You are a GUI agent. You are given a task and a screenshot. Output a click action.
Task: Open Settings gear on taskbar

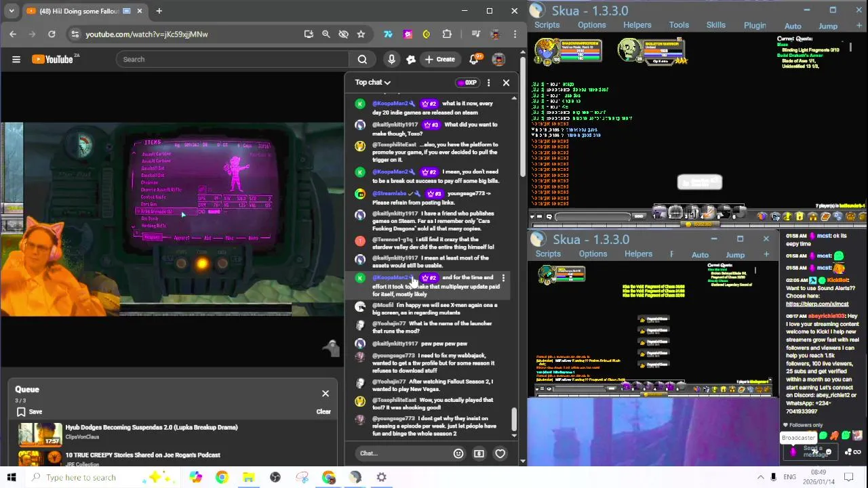tap(381, 477)
